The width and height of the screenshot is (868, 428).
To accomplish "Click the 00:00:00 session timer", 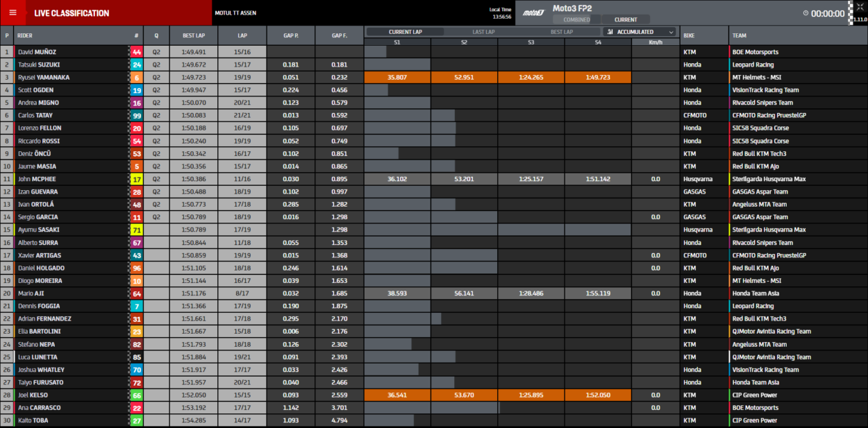I will pos(828,13).
